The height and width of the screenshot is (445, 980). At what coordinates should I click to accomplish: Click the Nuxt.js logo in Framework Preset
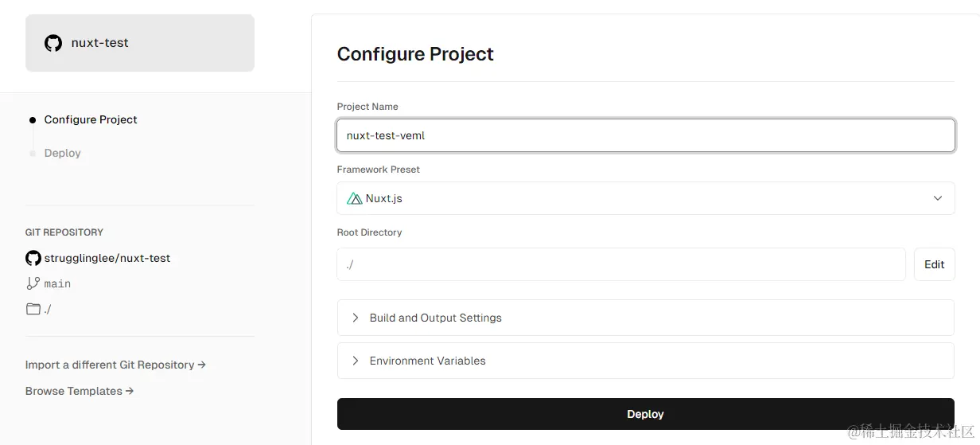[355, 198]
